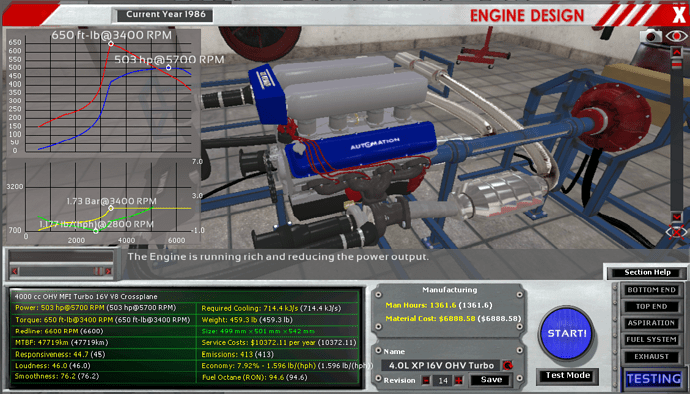Click the red randomize name icon
The height and width of the screenshot is (394, 690).
[507, 365]
